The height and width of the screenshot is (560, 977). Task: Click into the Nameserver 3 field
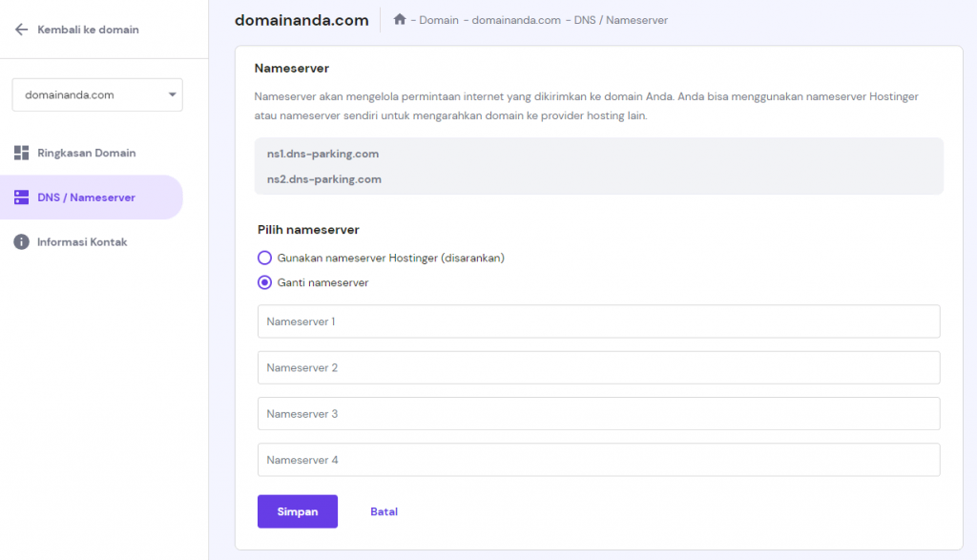click(598, 414)
